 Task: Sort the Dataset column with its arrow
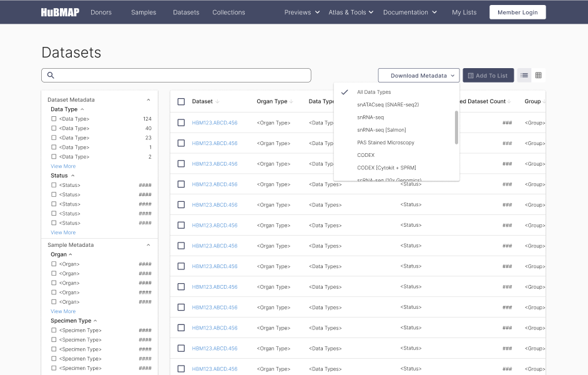click(x=217, y=101)
